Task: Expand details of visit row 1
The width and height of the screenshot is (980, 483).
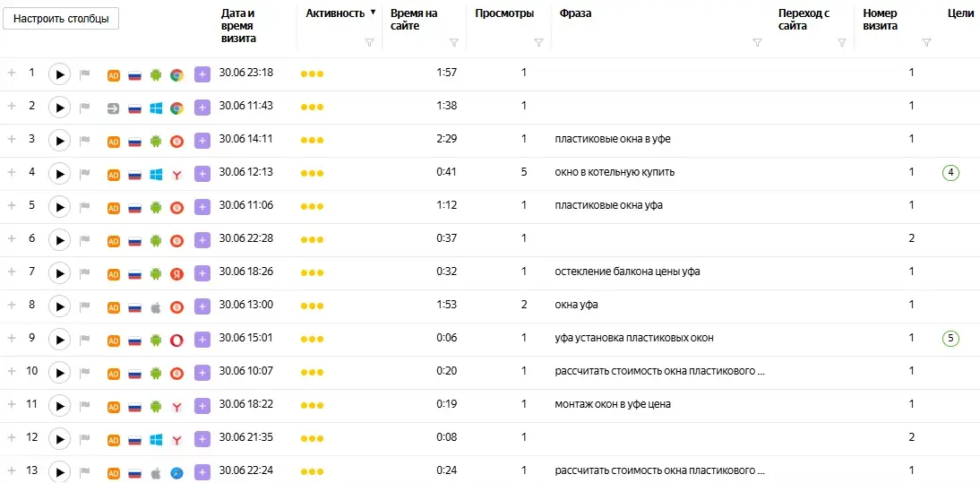Action: pos(12,73)
